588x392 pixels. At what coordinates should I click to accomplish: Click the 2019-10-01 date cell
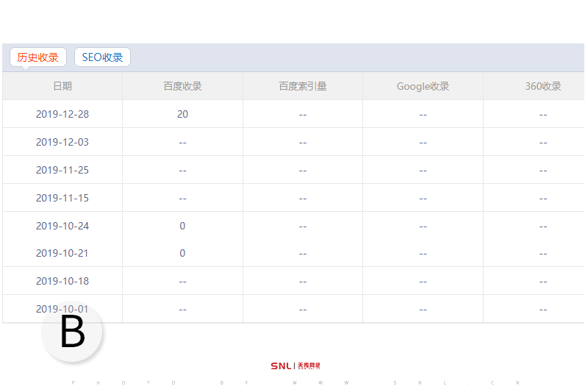62,309
